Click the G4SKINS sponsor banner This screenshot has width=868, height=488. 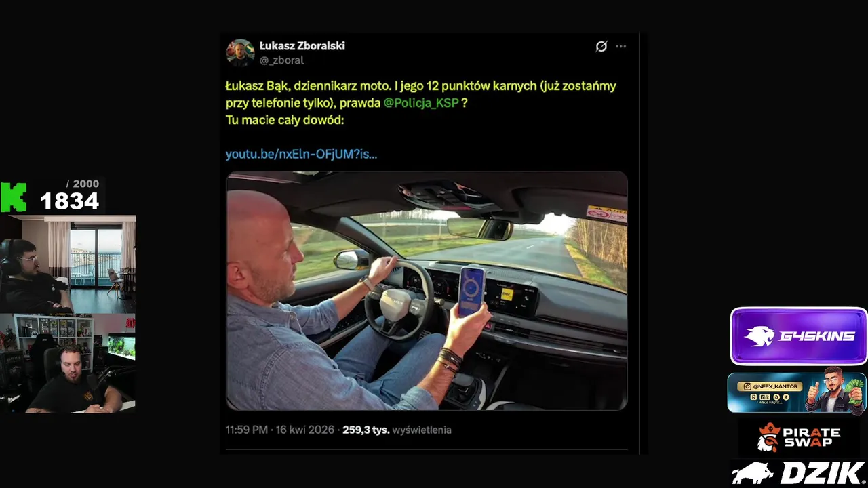798,336
